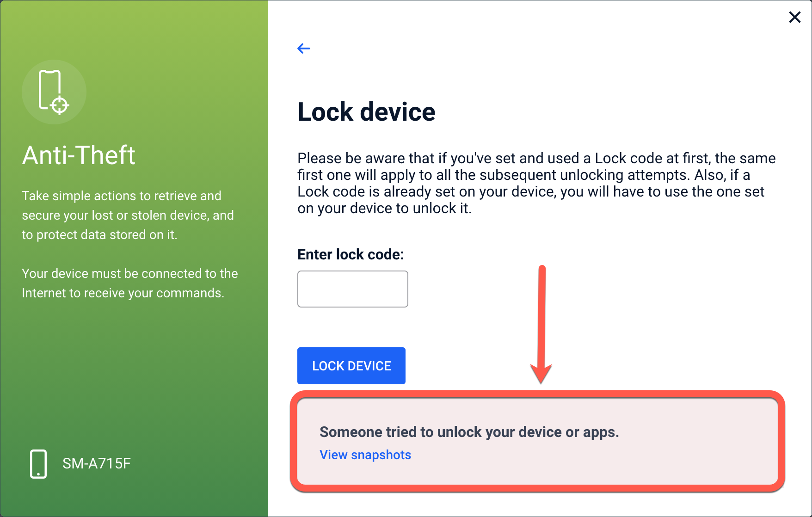The width and height of the screenshot is (812, 517).
Task: Open the View snapshots link
Action: (365, 455)
